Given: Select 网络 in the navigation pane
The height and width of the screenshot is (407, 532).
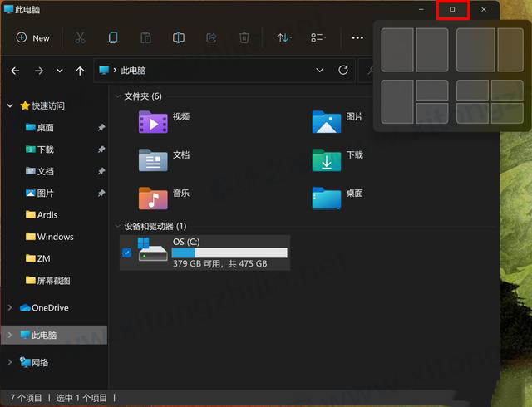Looking at the screenshot, I should 39,362.
